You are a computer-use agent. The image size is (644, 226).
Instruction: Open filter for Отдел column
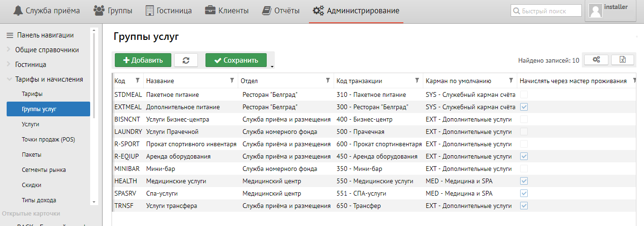pos(327,81)
